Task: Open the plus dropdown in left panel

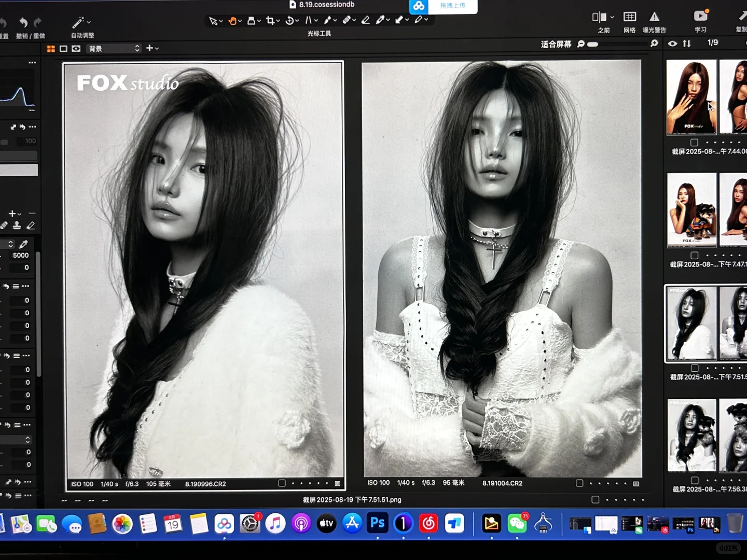Action: [x=15, y=214]
